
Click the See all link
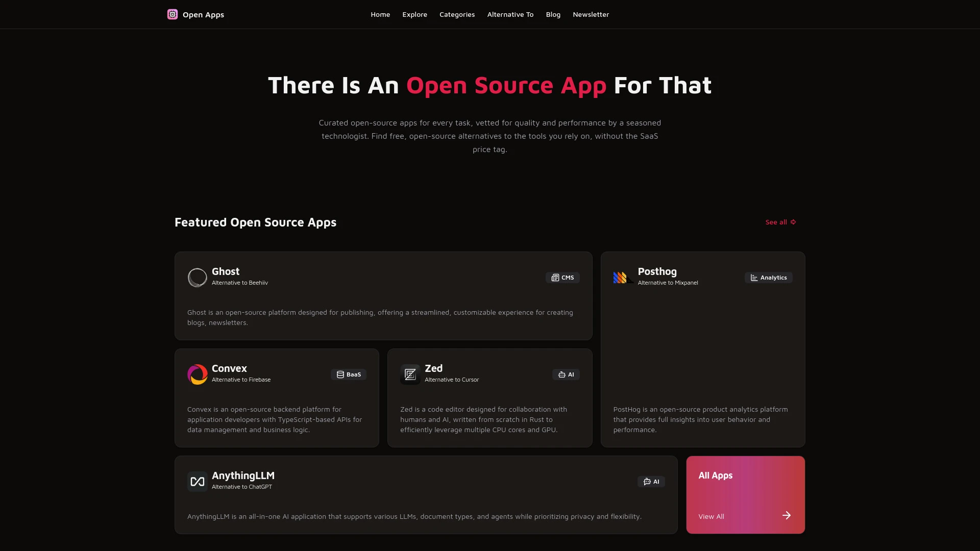pyautogui.click(x=777, y=222)
